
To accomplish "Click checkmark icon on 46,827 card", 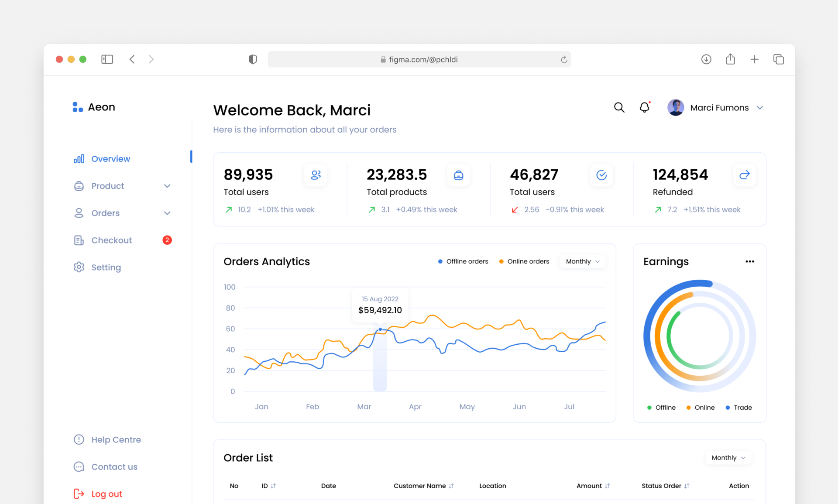I will [x=601, y=175].
